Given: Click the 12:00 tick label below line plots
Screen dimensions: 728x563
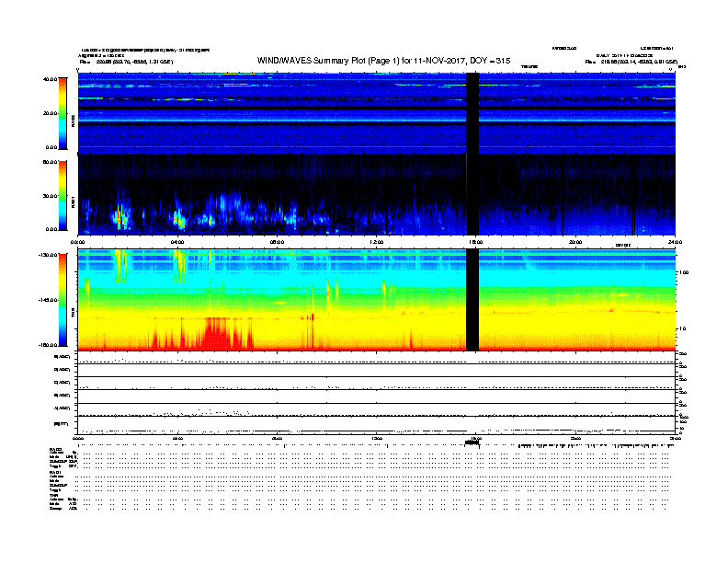Looking at the screenshot, I should (377, 439).
